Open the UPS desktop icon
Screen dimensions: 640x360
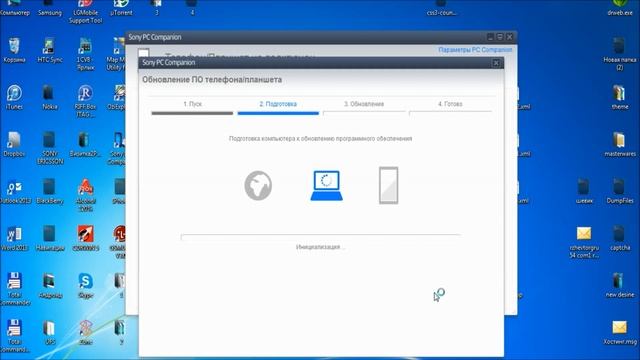[50, 333]
